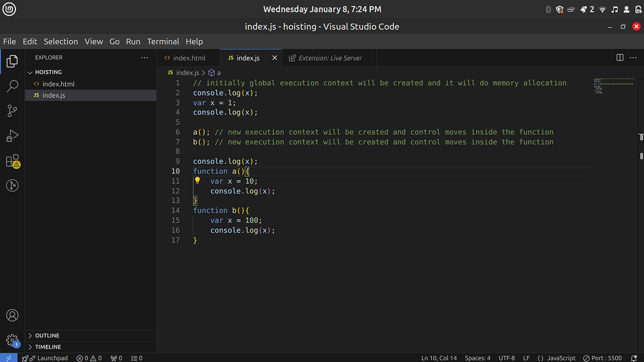The width and height of the screenshot is (644, 362).
Task: Click the EXPLORER panel title
Action: coord(49,57)
